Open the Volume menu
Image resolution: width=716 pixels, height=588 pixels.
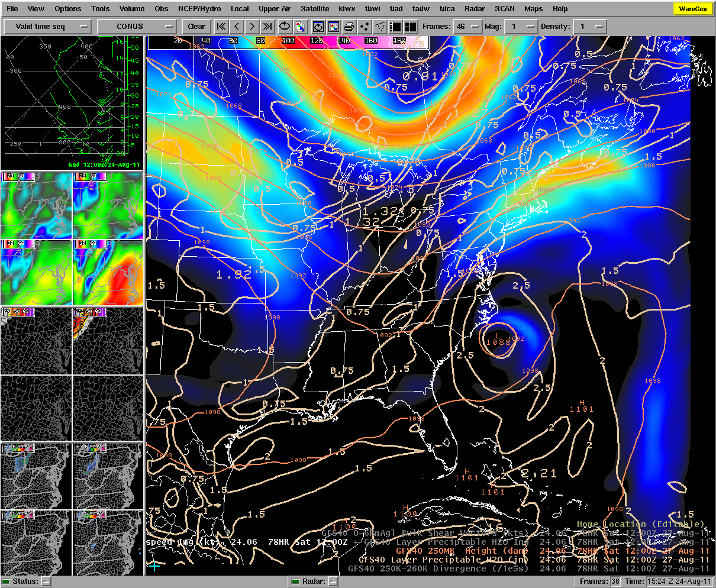pyautogui.click(x=132, y=9)
